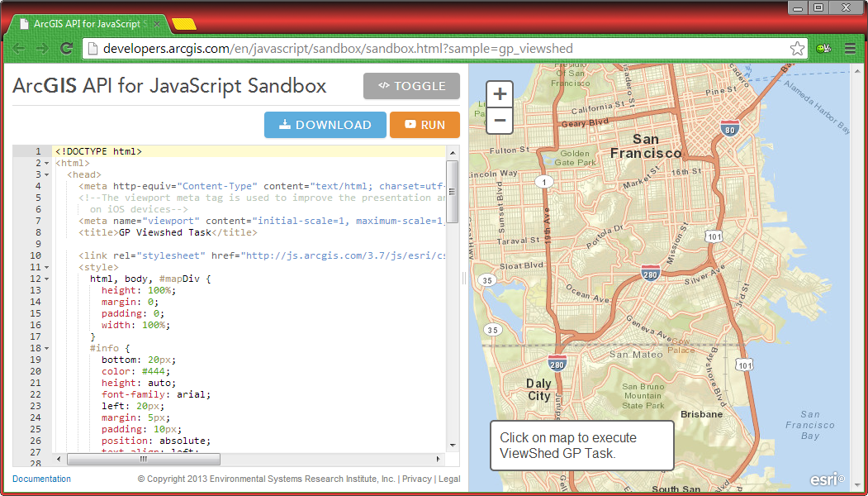Click the RUN button
The image size is (868, 496).
click(x=425, y=125)
